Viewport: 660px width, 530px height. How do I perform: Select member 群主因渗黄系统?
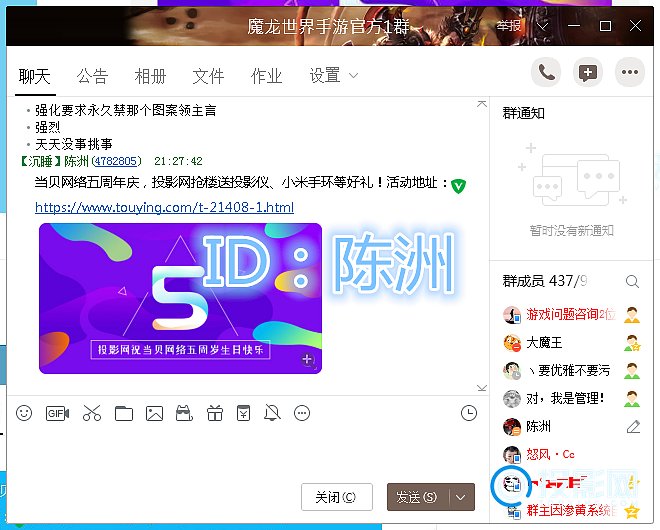tap(572, 511)
